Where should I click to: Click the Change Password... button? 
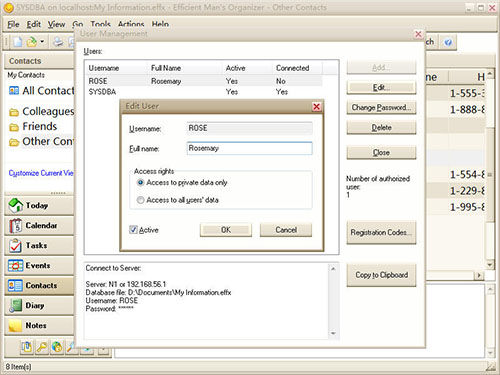click(381, 108)
